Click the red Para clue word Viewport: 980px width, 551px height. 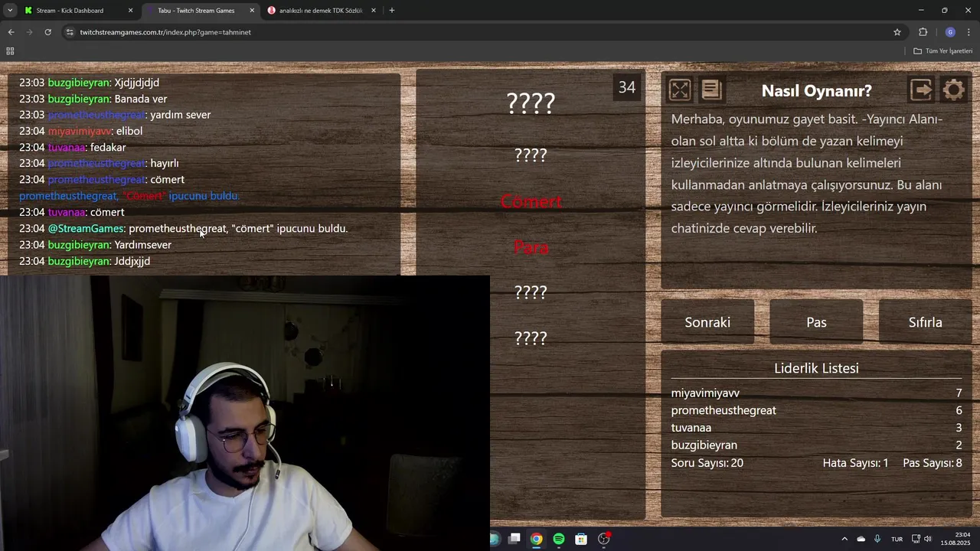coord(531,247)
